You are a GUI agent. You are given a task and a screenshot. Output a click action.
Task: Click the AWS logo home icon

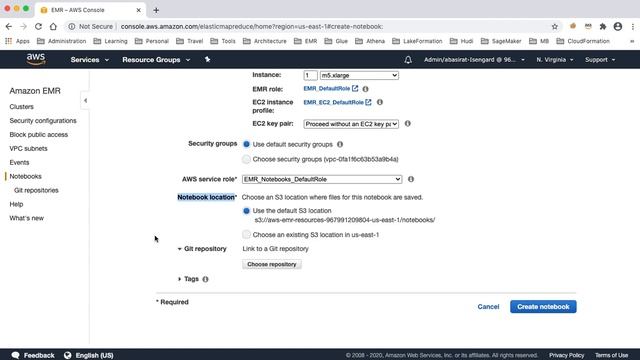pos(36,60)
